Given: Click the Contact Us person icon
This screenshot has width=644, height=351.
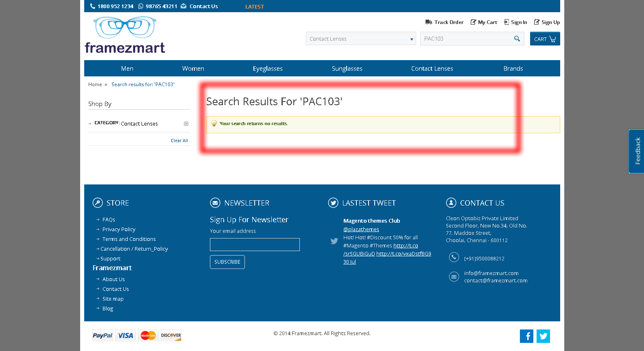Looking at the screenshot, I should pos(451,203).
